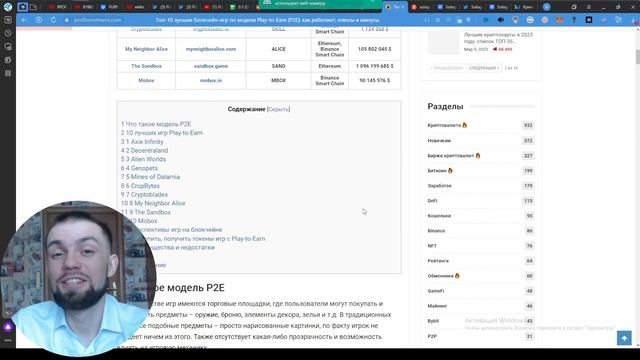Screen dimensions: 640x360
Task: Open the 'Заработок' category
Action: (x=440, y=186)
